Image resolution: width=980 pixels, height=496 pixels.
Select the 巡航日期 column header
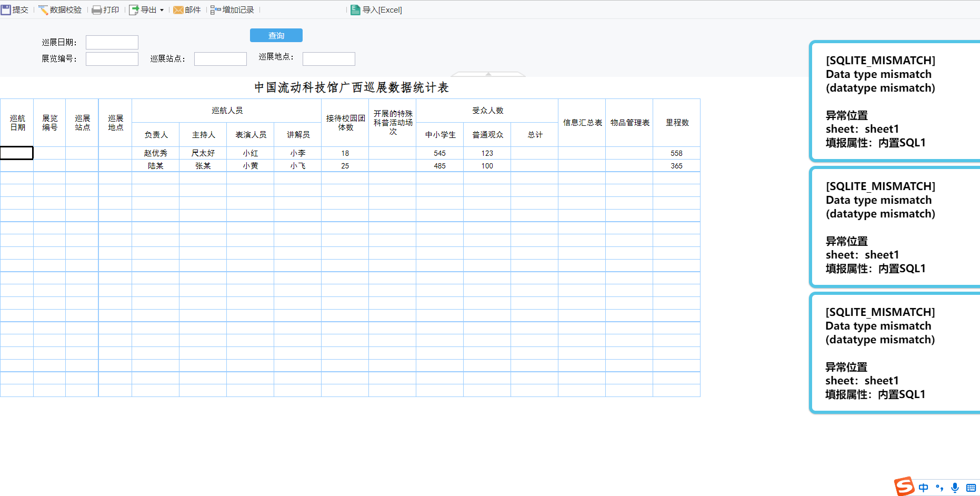point(17,123)
